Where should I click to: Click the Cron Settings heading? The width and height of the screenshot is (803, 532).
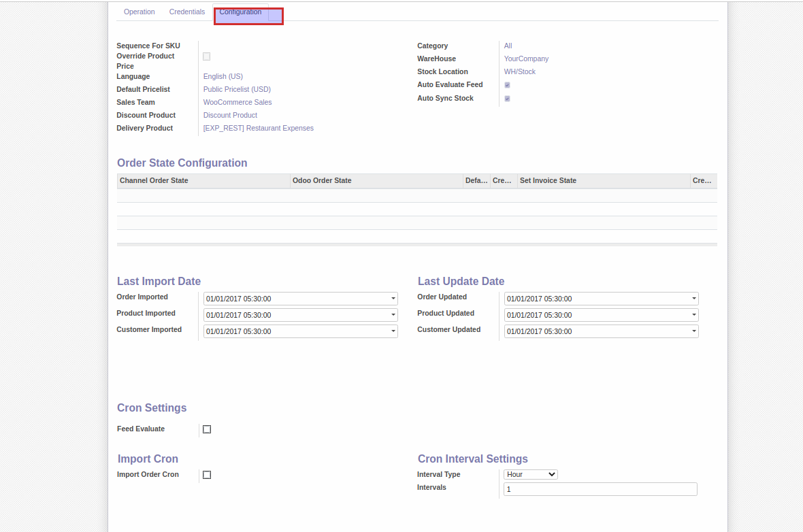pyautogui.click(x=152, y=408)
